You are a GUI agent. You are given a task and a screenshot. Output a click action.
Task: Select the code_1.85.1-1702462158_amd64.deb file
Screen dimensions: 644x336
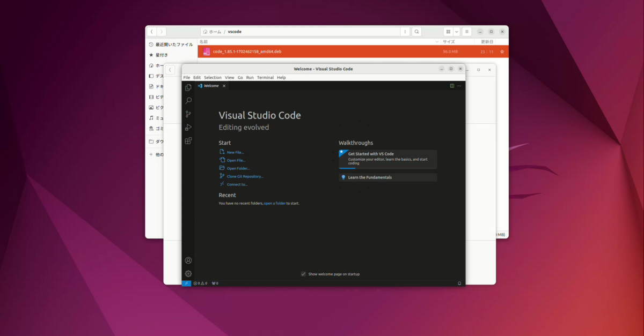(x=353, y=51)
